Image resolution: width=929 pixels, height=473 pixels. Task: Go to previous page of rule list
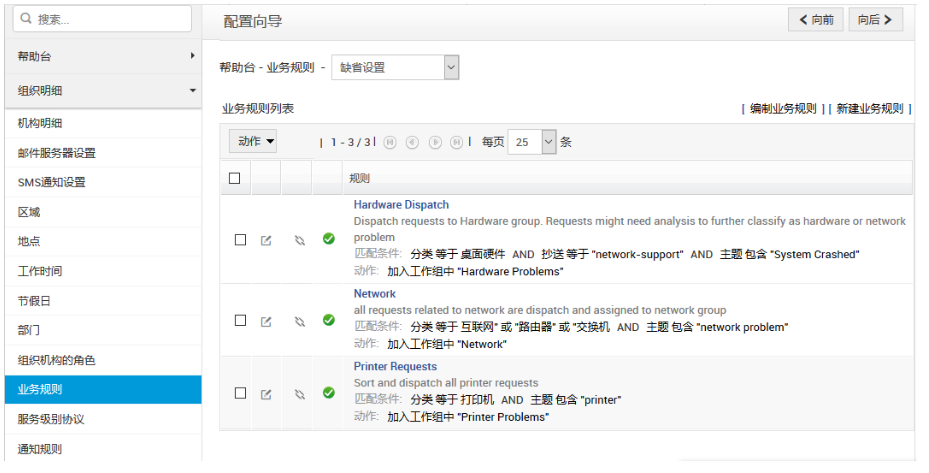tap(412, 142)
